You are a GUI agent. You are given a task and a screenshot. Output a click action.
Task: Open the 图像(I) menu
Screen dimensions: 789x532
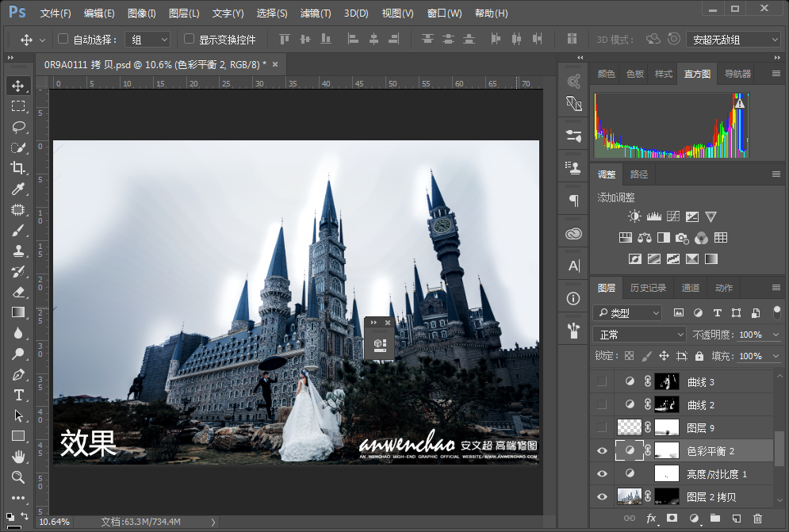tap(141, 13)
